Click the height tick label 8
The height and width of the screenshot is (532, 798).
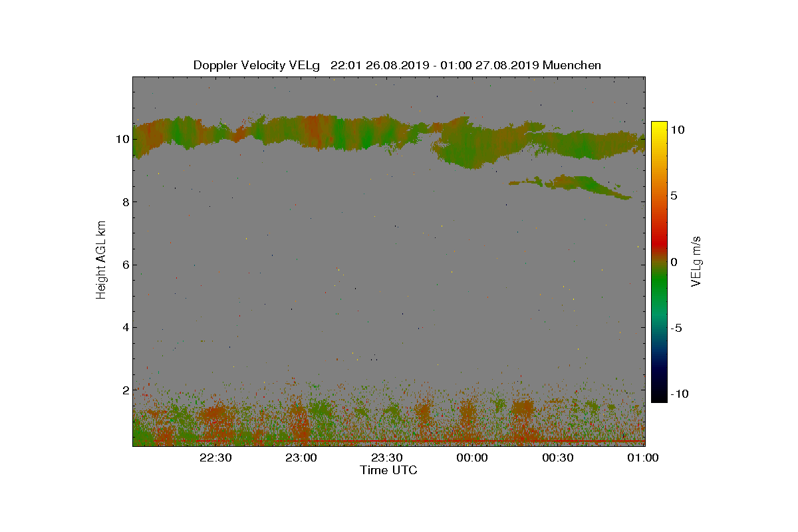125,202
